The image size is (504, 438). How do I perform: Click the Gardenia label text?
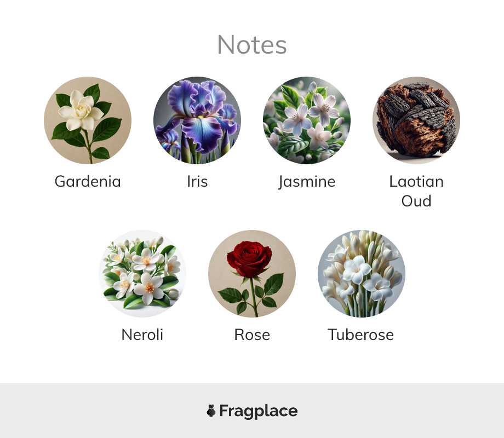point(88,181)
